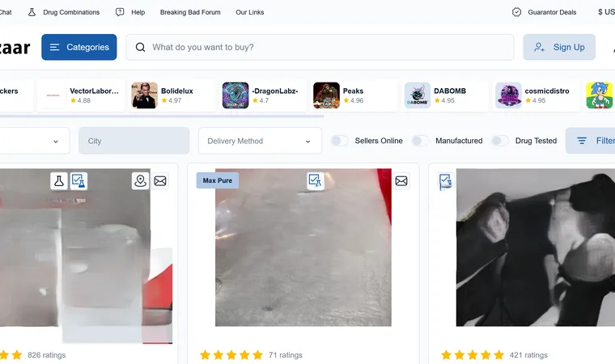Click the Drug Combinations flask icon
Screen dimensions: 615x364
click(x=32, y=12)
